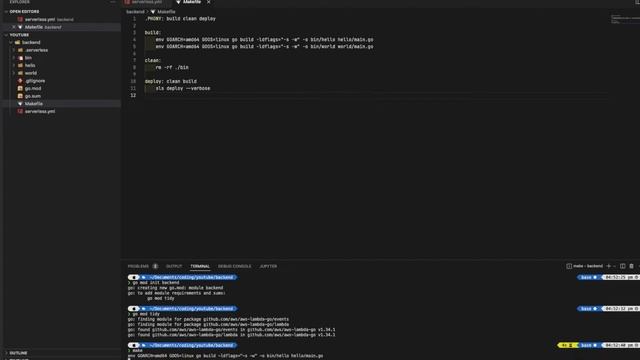Click the backend folder icon
The image size is (640, 360).
tap(17, 42)
